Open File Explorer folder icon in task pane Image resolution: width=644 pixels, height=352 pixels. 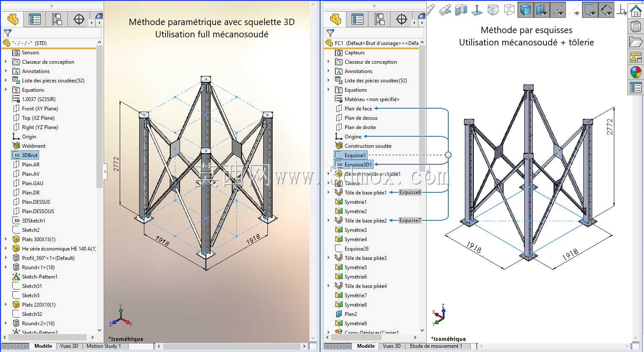[x=636, y=42]
